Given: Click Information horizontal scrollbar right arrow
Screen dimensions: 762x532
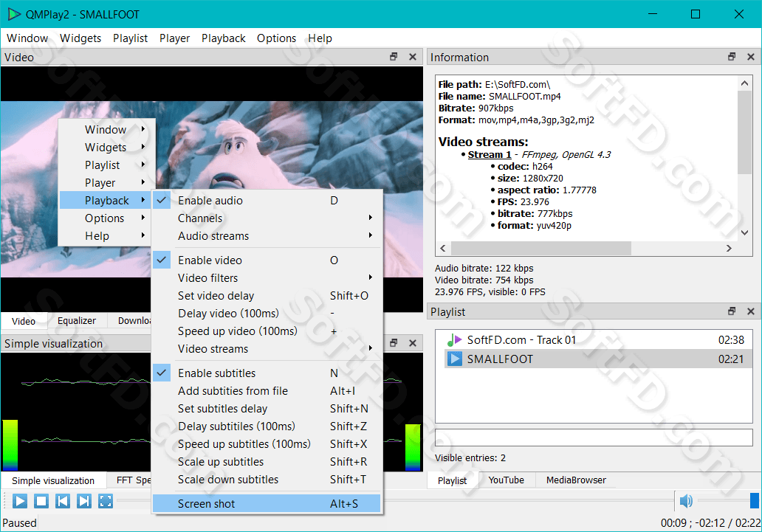Looking at the screenshot, I should pyautogui.click(x=729, y=248).
